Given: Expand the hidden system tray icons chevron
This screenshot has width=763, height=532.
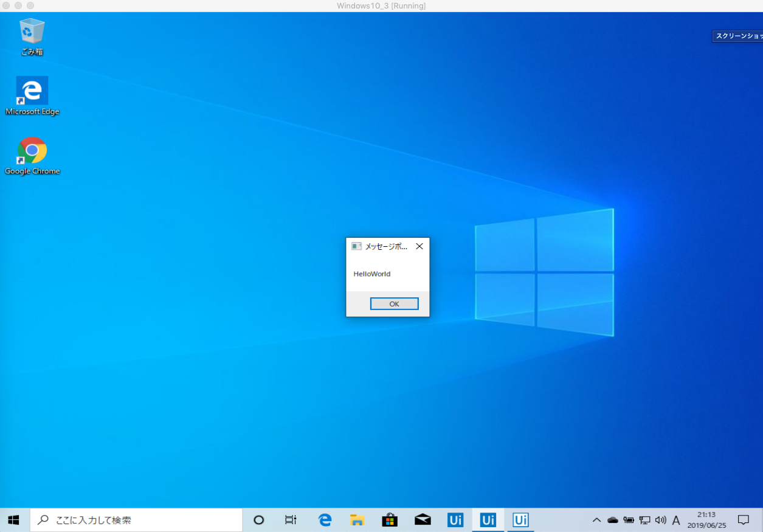Looking at the screenshot, I should pos(596,520).
